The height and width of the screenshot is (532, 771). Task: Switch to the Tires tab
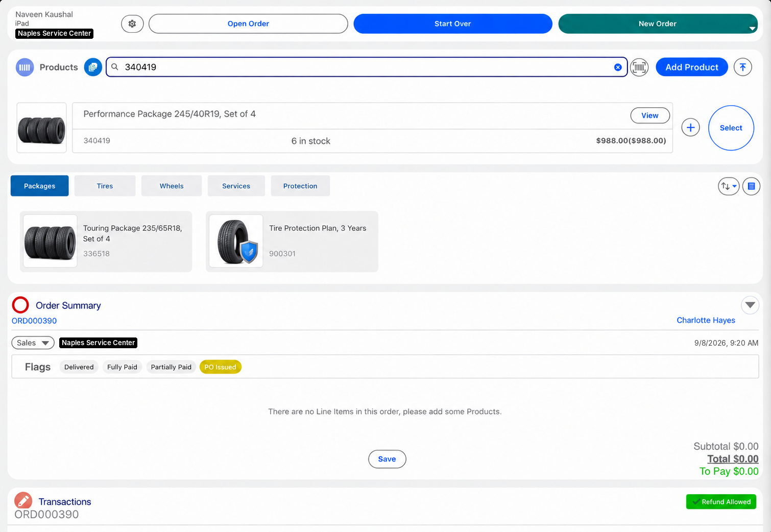coord(105,186)
